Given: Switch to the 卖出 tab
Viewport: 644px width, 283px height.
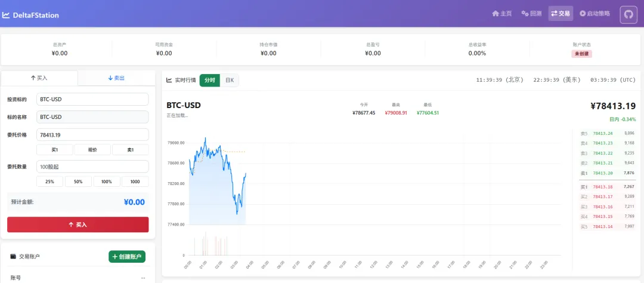Looking at the screenshot, I should pos(116,78).
